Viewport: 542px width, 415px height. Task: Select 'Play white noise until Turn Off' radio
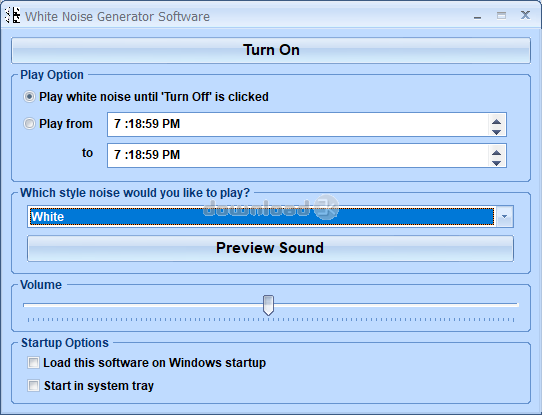pyautogui.click(x=29, y=97)
